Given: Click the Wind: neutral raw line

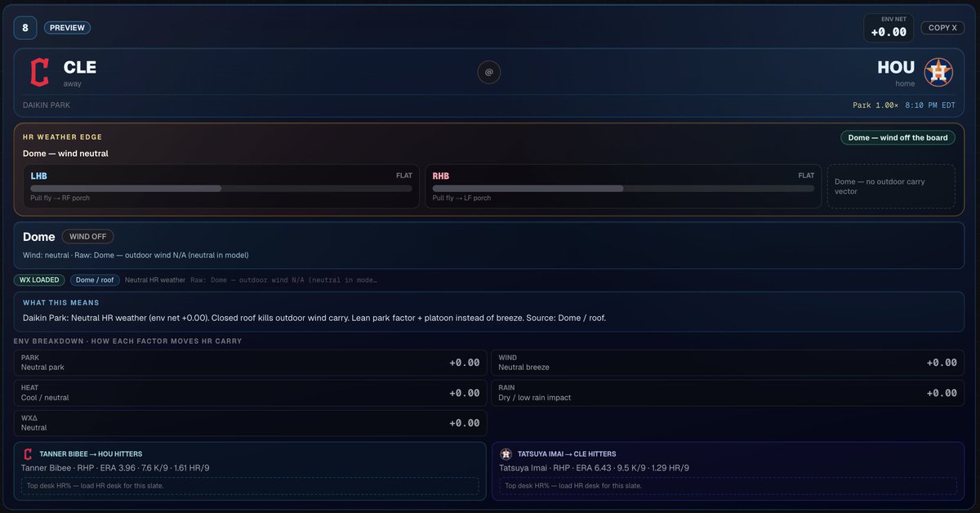Looking at the screenshot, I should point(136,255).
